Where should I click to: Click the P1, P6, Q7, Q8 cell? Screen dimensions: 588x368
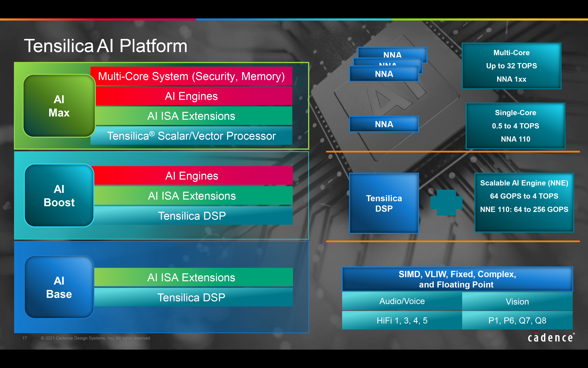pyautogui.click(x=517, y=320)
